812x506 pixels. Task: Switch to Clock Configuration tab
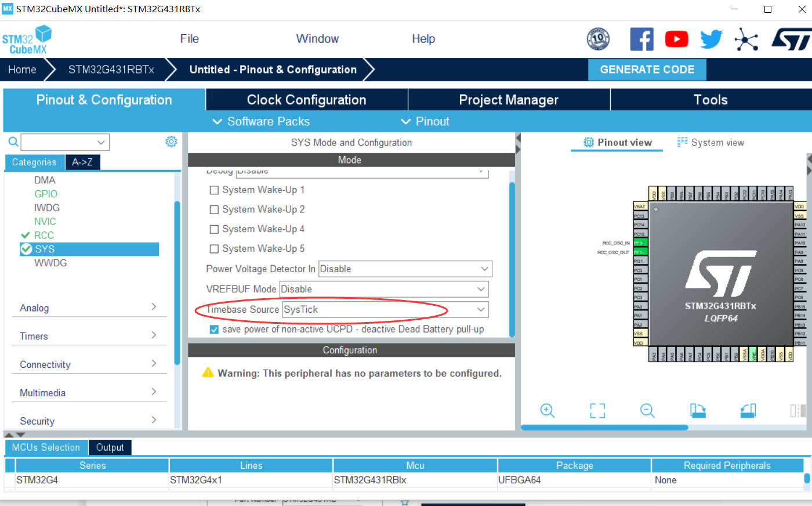[307, 100]
